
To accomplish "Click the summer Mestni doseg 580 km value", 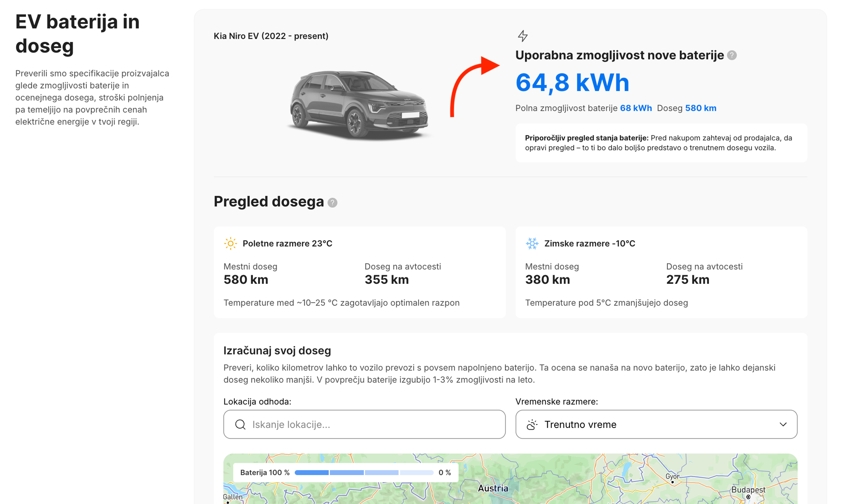I will point(246,279).
